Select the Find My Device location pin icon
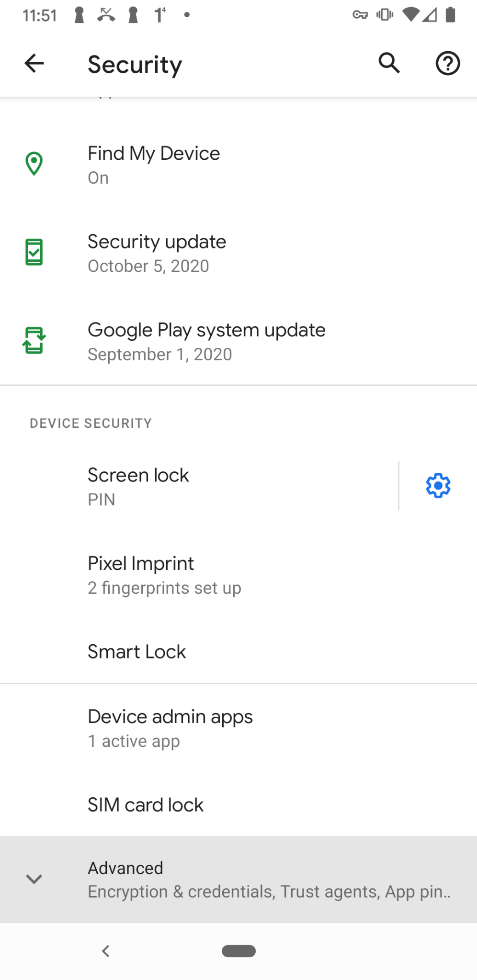The height and width of the screenshot is (980, 477). click(34, 163)
